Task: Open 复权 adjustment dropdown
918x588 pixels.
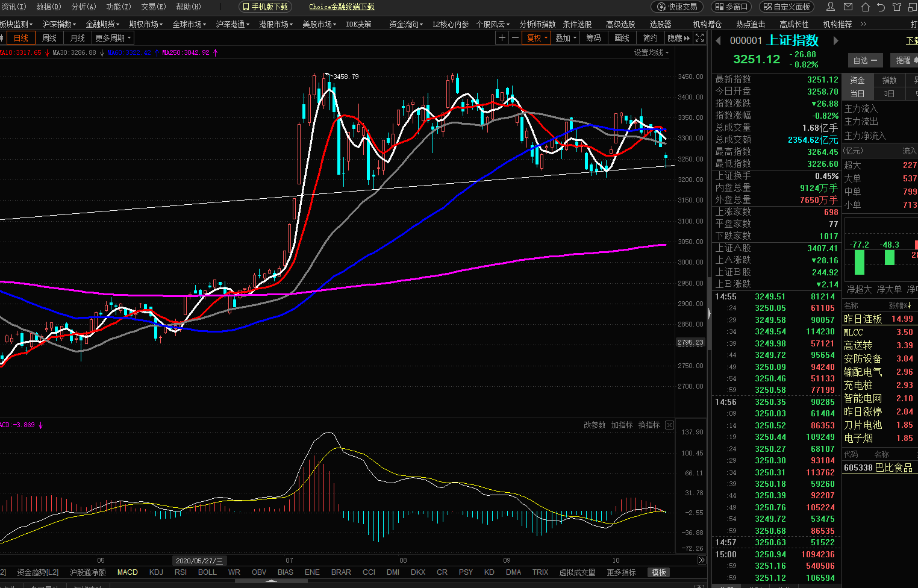Action: pyautogui.click(x=537, y=38)
